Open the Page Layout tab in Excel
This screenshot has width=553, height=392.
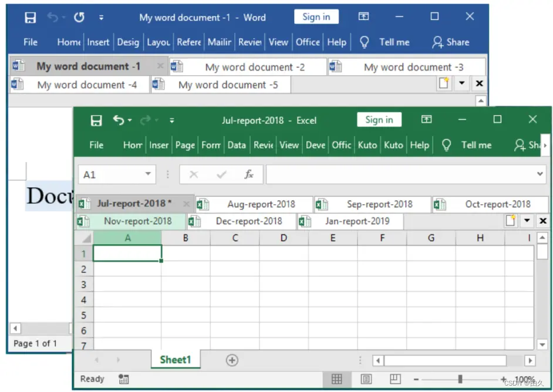coord(185,145)
